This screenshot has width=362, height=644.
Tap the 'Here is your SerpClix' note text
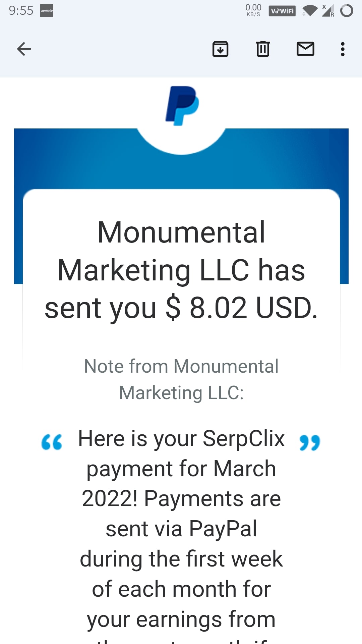[181, 438]
